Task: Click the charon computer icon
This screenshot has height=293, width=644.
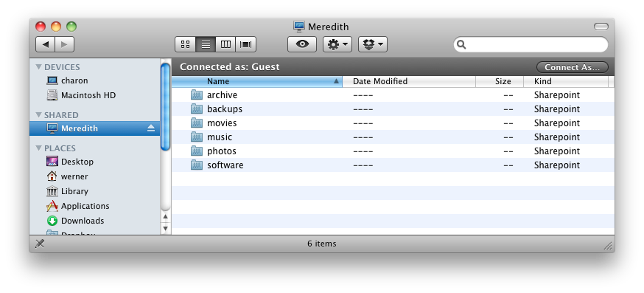Action: point(52,80)
